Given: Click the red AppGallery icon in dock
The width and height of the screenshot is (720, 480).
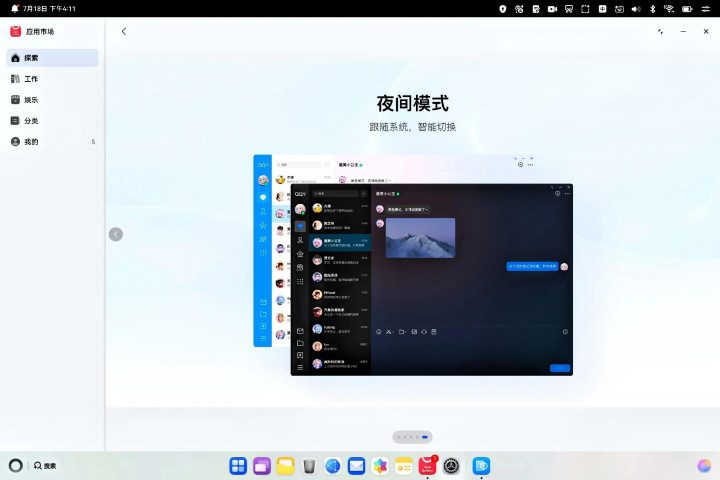Looking at the screenshot, I should coord(428,466).
